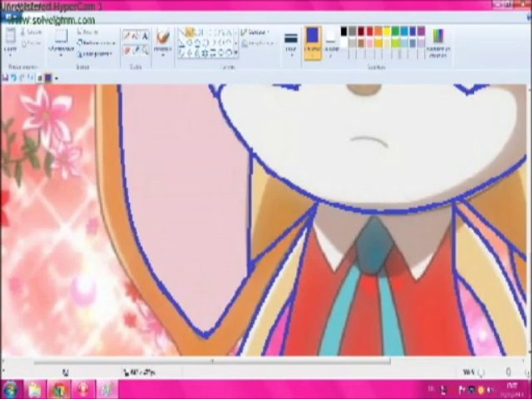This screenshot has height=399, width=532.
Task: Select the Eraser tool
Action: [126, 50]
